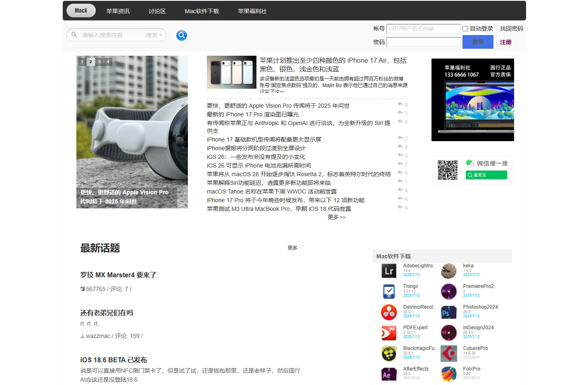Screen dimensions: 588x385
Task: Open 苹果解释Siri功能延迟 headline
Action: click(269, 183)
